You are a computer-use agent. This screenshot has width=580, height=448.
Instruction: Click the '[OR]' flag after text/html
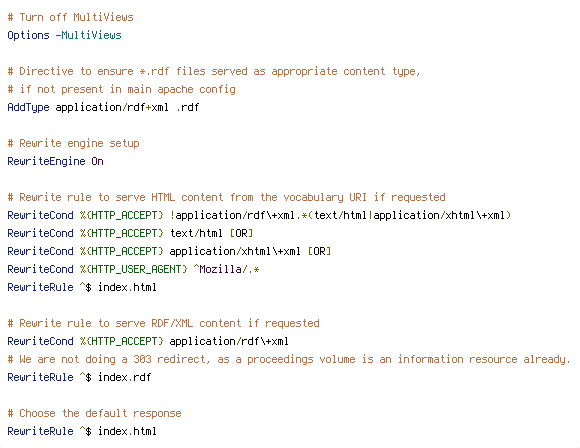coord(241,233)
